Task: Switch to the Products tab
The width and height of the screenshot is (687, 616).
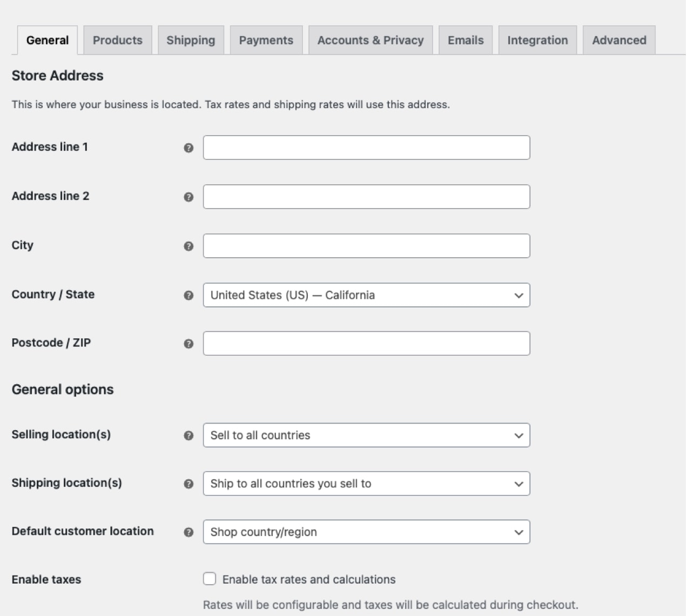Action: 117,40
